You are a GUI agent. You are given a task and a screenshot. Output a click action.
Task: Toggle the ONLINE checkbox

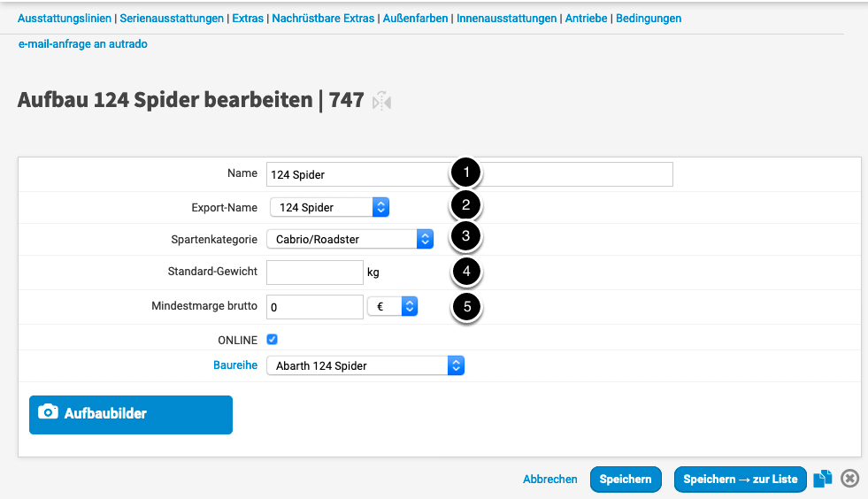pos(273,340)
